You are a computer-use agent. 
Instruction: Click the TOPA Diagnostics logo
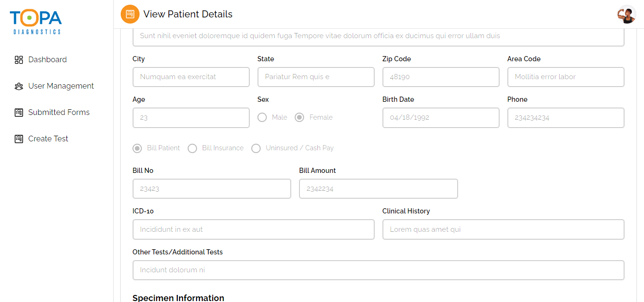pos(36,22)
